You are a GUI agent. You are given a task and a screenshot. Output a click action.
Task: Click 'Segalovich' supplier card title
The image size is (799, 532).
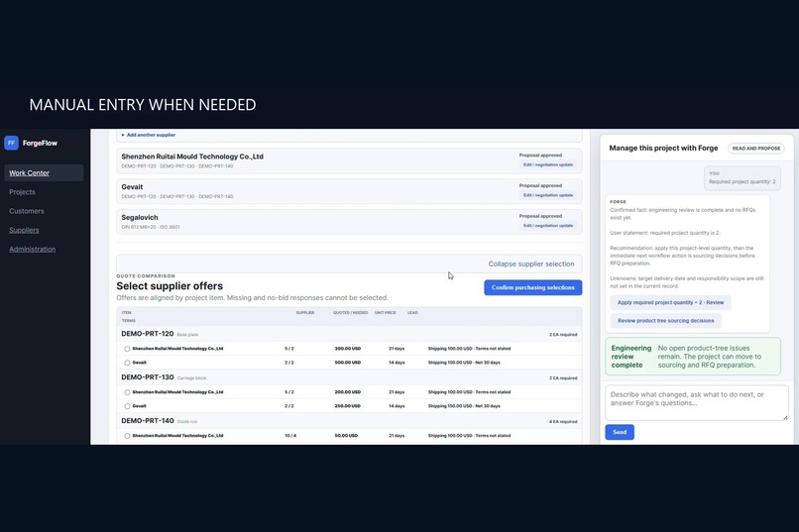pos(140,217)
